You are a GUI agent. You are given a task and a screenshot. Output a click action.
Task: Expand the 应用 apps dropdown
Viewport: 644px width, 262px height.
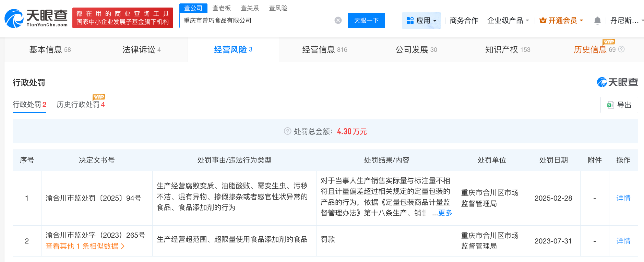[421, 21]
